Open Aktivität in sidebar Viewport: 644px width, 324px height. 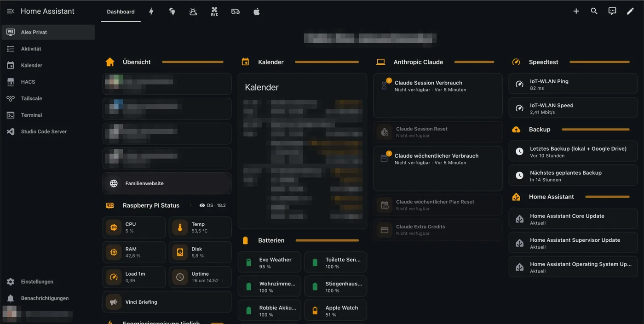(48, 49)
